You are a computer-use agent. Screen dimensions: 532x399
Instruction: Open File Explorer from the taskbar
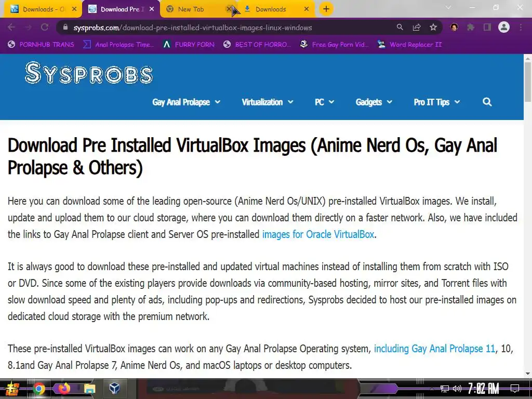(x=89, y=389)
